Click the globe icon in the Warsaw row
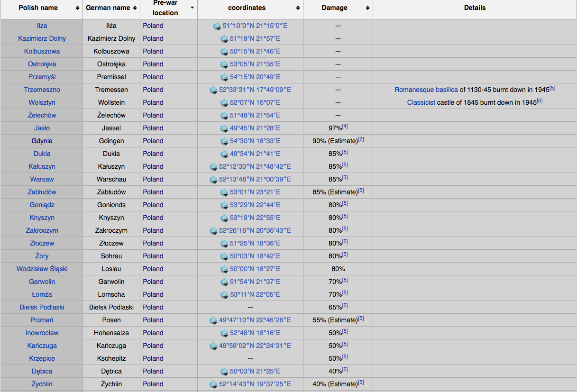The height and width of the screenshot is (392, 577). coord(213,180)
